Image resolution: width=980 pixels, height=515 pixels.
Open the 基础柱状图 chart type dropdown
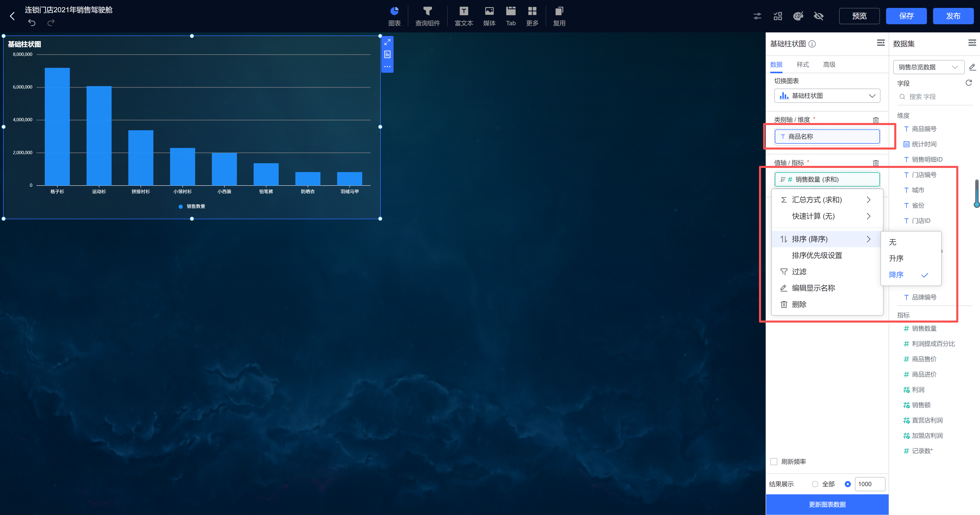pos(827,96)
